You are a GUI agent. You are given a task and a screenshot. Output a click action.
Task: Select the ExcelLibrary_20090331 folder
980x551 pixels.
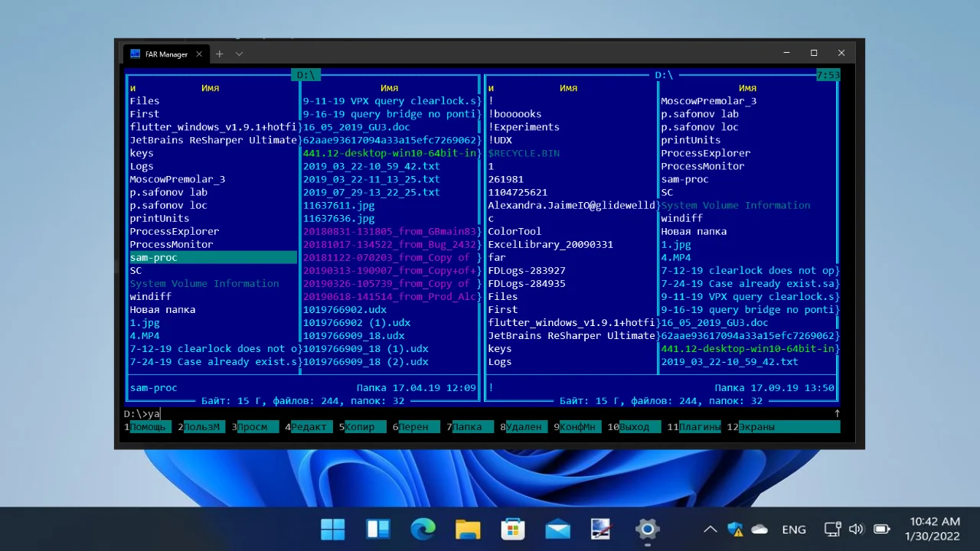click(550, 244)
